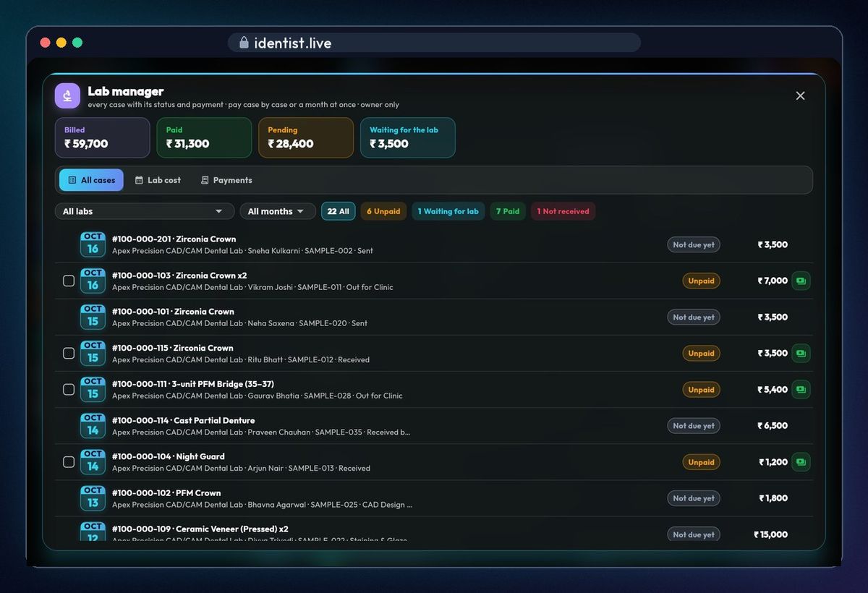Image resolution: width=868 pixels, height=593 pixels.
Task: Click the ₹7,000 amount
Action: 773,281
